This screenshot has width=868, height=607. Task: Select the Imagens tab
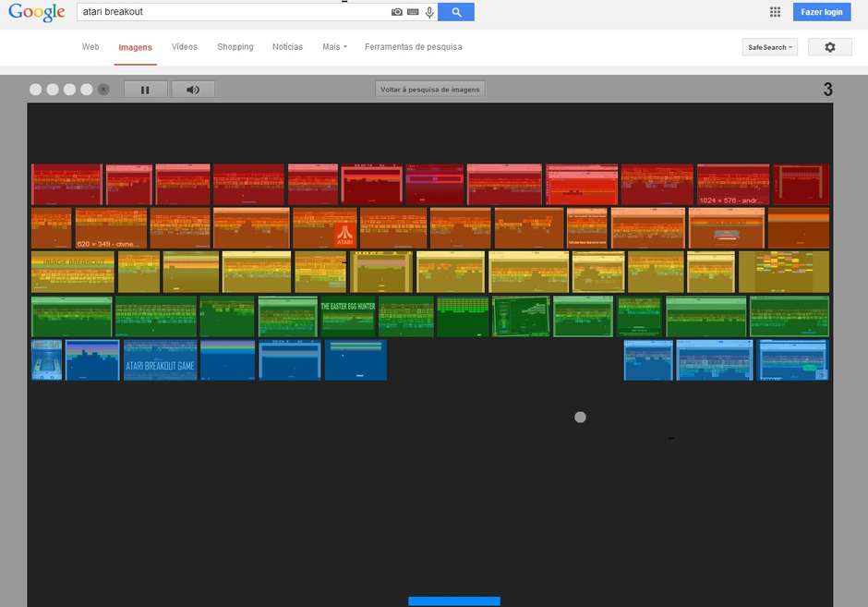point(135,48)
